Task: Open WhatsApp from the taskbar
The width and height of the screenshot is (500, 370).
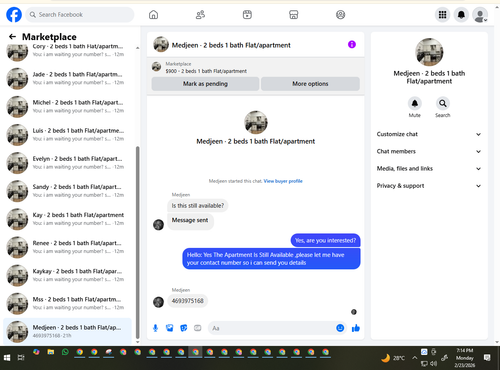Action: [65, 352]
